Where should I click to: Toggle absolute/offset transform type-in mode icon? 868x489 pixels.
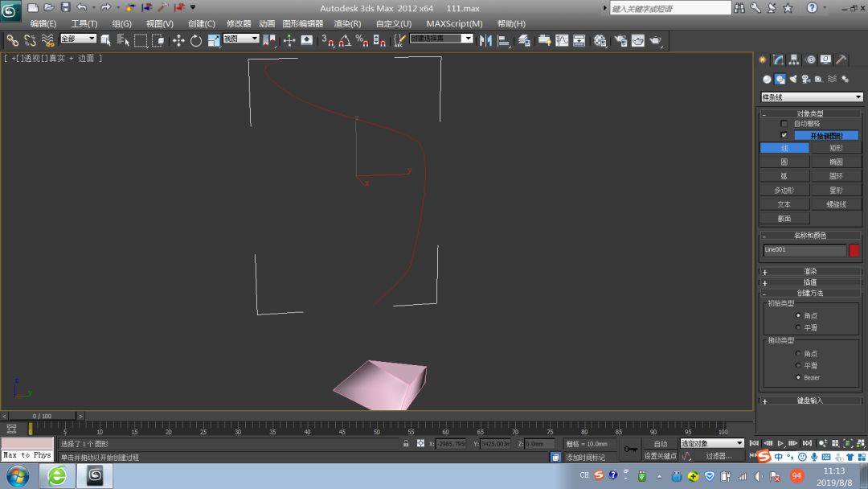click(x=420, y=444)
